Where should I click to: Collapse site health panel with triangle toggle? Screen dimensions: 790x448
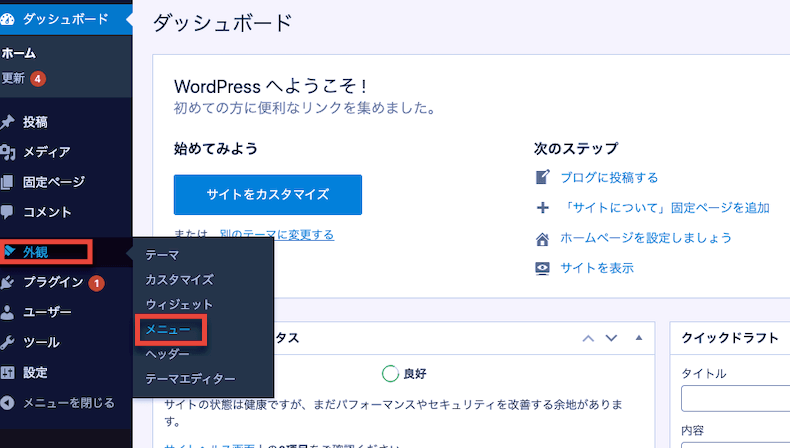(639, 338)
